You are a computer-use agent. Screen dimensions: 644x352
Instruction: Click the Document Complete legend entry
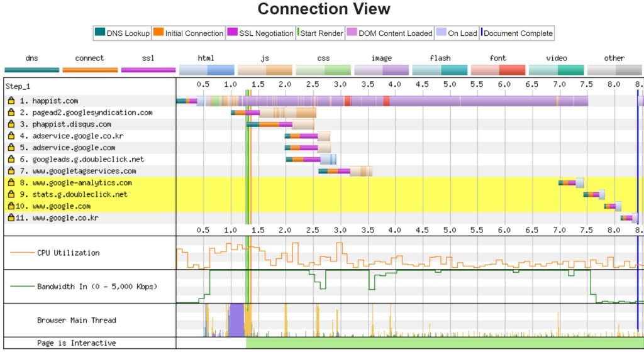click(x=517, y=33)
